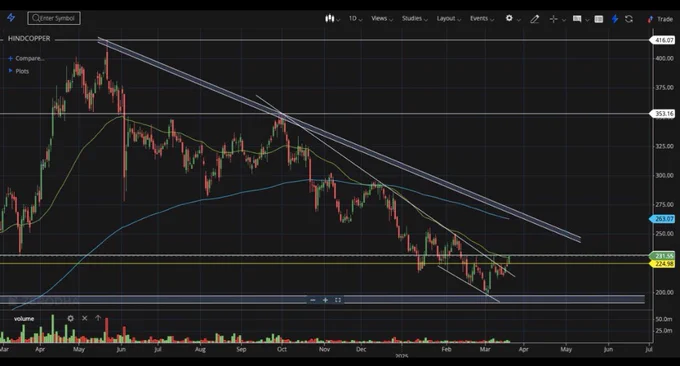Click the refresh chart icon

[629, 19]
